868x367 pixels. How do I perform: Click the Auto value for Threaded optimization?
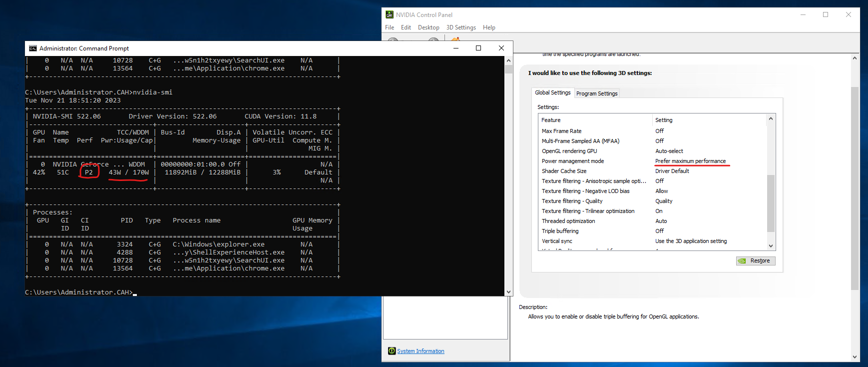[x=661, y=221]
